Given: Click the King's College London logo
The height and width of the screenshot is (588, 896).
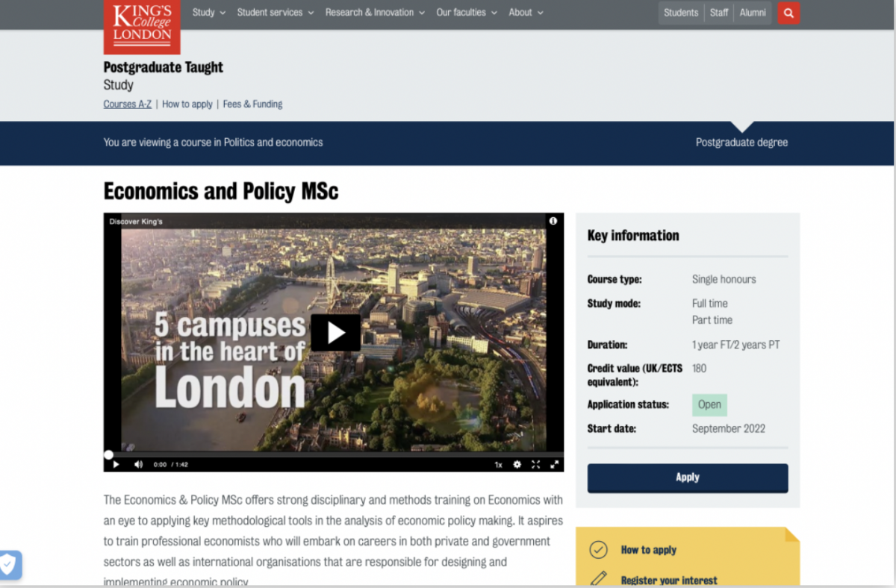Looking at the screenshot, I should point(142,27).
